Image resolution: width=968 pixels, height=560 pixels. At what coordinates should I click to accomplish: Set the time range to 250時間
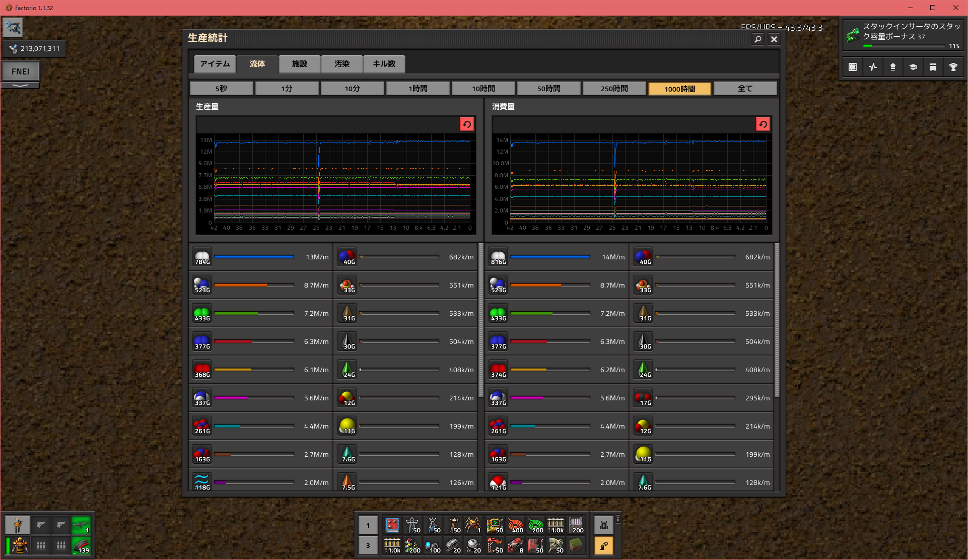[614, 89]
